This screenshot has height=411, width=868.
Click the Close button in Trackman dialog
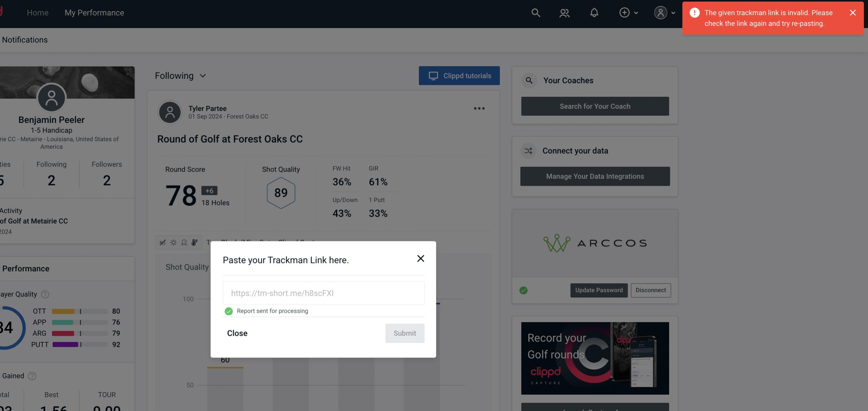point(237,333)
